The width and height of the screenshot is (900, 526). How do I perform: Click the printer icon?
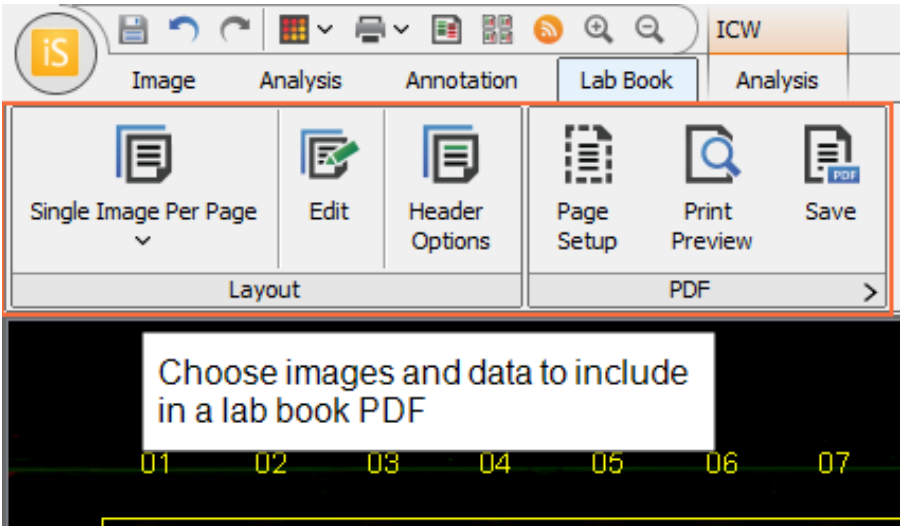pyautogui.click(x=370, y=29)
